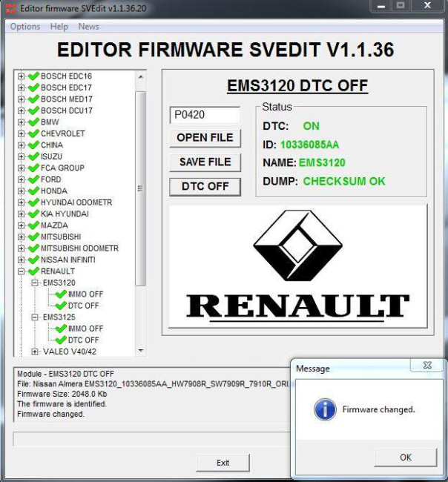The height and width of the screenshot is (482, 448).
Task: Expand the VALEO V40/42 node
Action: click(35, 351)
